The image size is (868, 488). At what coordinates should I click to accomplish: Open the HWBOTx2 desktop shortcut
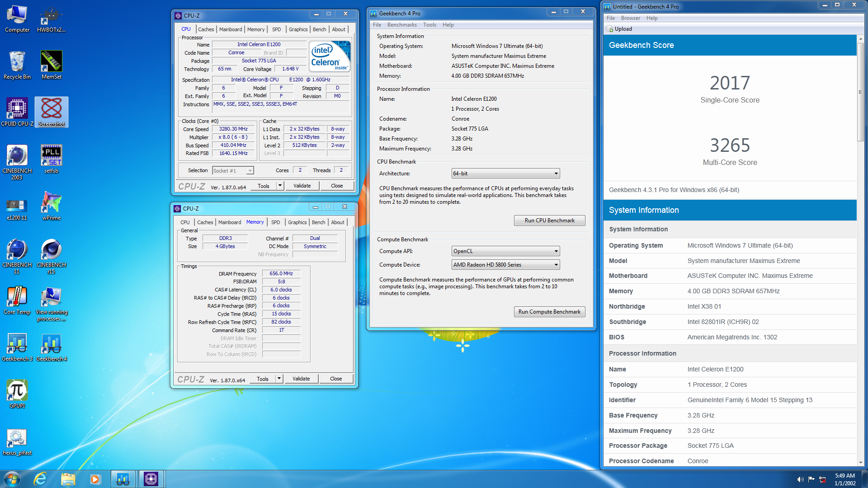pyautogui.click(x=51, y=19)
